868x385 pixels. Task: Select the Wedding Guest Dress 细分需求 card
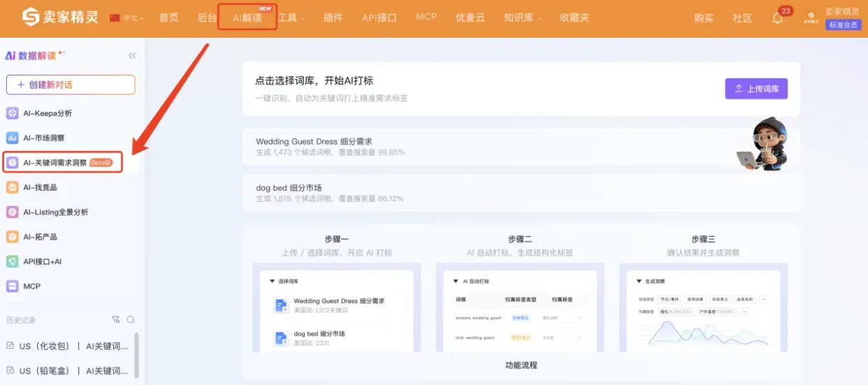pos(521,146)
